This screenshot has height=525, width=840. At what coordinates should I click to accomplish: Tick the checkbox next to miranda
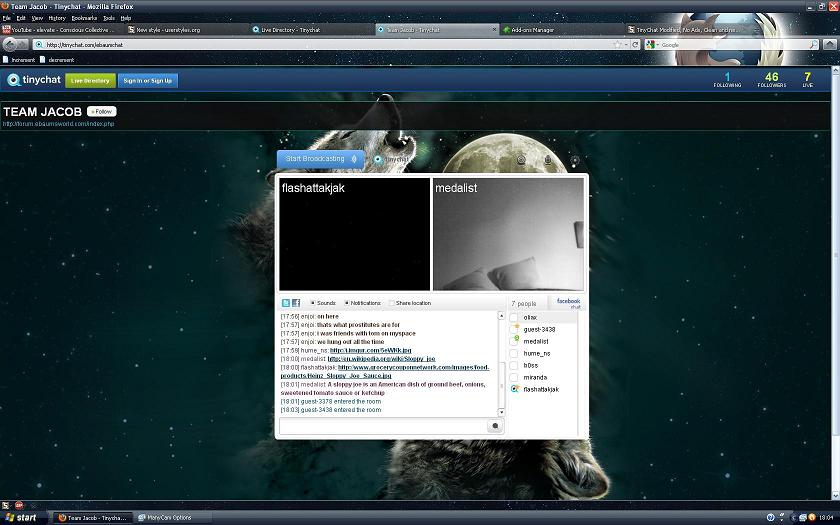[x=513, y=377]
